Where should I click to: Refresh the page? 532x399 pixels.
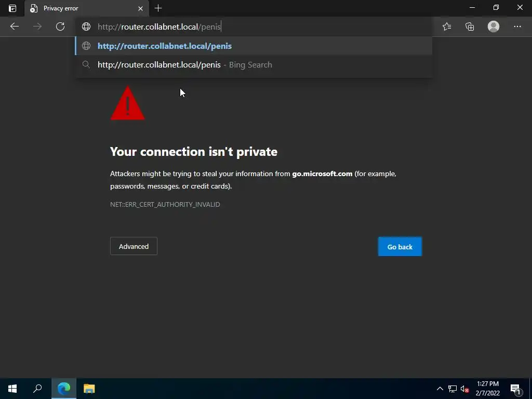[x=60, y=26]
